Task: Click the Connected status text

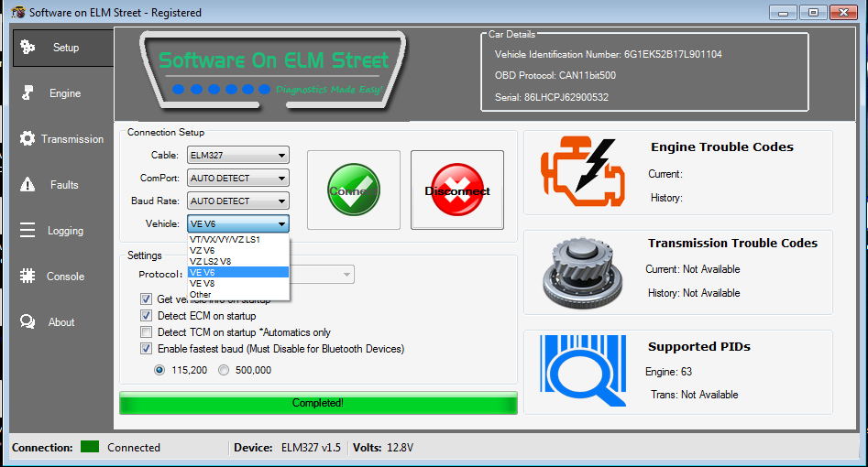Action: click(x=134, y=448)
